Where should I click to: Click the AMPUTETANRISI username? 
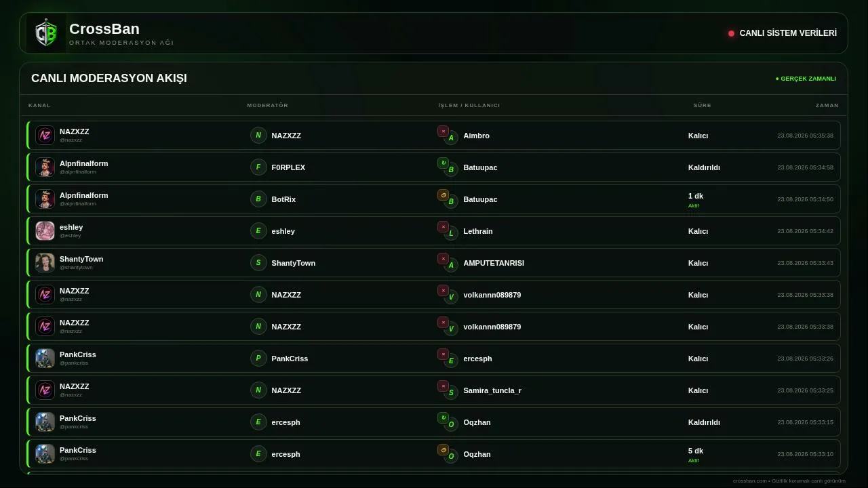(x=494, y=263)
